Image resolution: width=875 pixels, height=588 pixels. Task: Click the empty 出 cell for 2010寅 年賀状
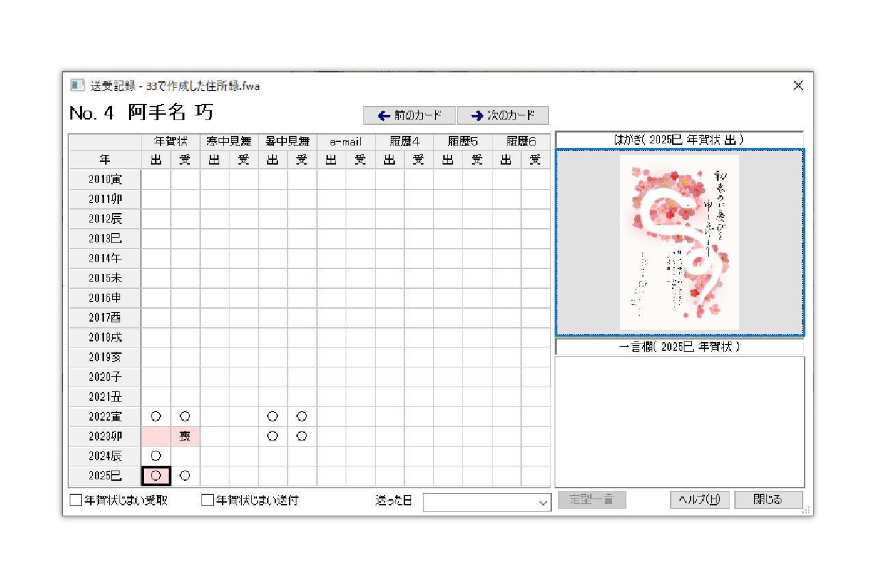click(x=155, y=179)
